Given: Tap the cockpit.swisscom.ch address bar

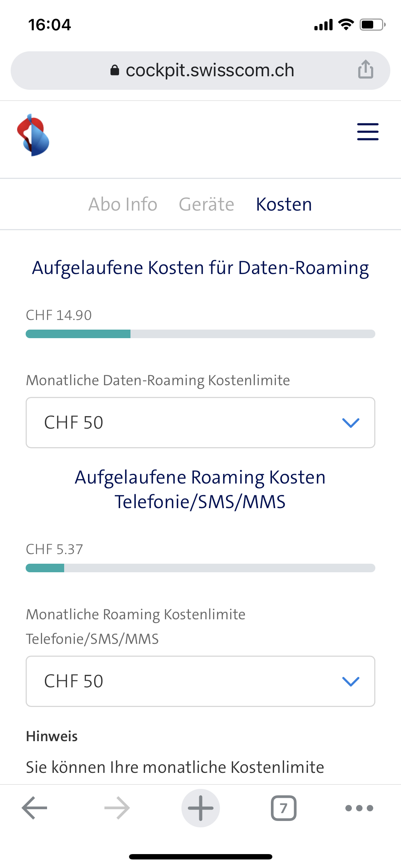Looking at the screenshot, I should point(210,70).
